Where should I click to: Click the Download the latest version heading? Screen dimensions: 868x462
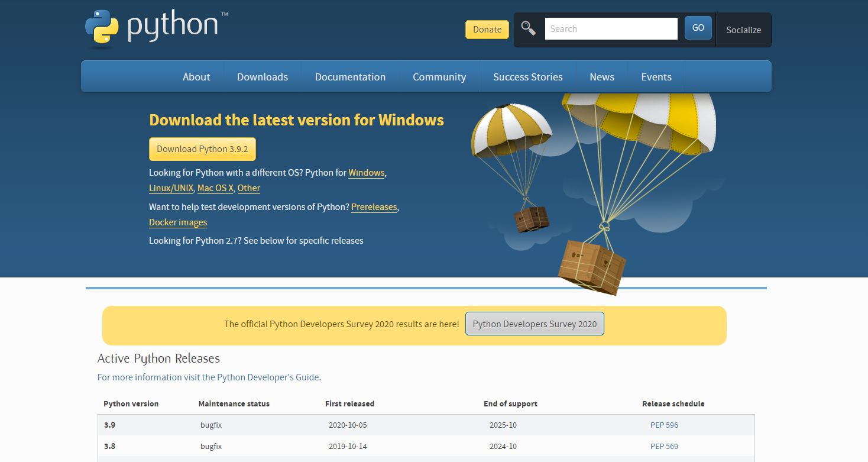tap(296, 120)
